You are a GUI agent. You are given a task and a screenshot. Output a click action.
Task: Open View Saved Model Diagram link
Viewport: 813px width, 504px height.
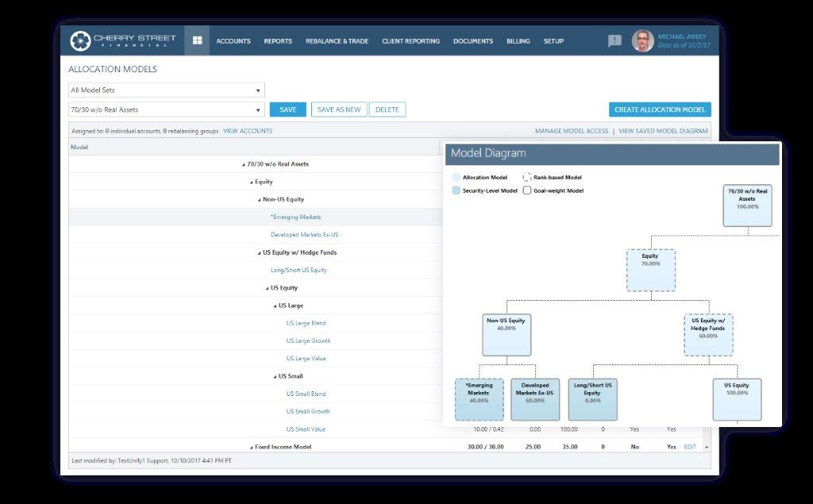[663, 131]
